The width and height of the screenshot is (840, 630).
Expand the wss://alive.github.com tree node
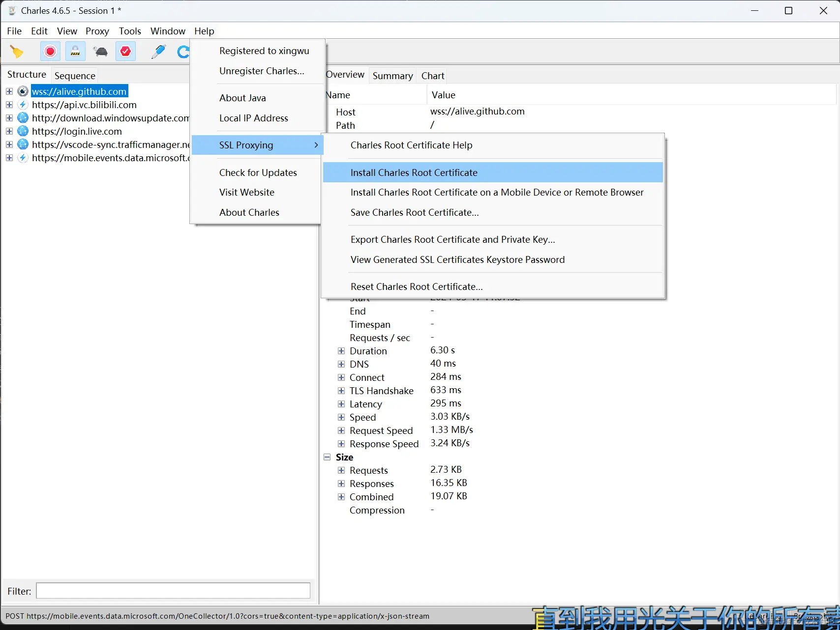click(9, 91)
